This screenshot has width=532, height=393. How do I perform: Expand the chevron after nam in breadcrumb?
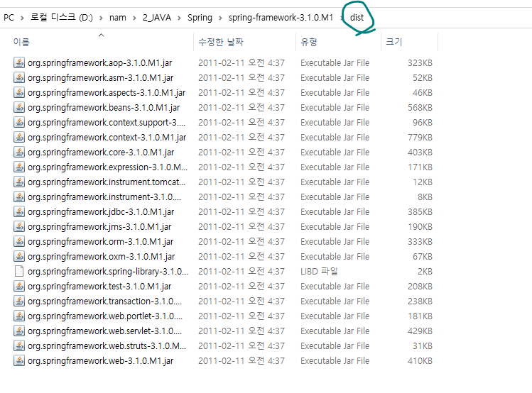134,18
